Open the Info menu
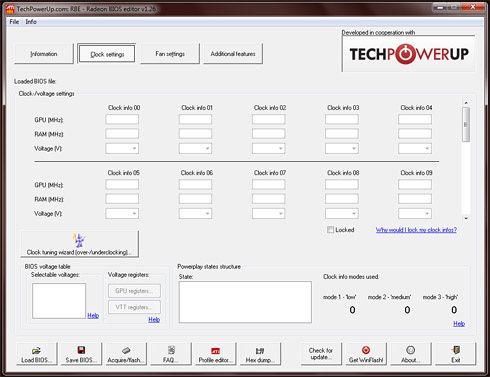Screen dimensions: 490x377 click(x=31, y=22)
